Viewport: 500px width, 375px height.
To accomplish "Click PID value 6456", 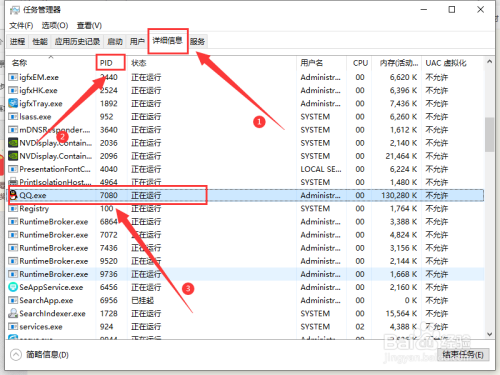I will click(109, 287).
